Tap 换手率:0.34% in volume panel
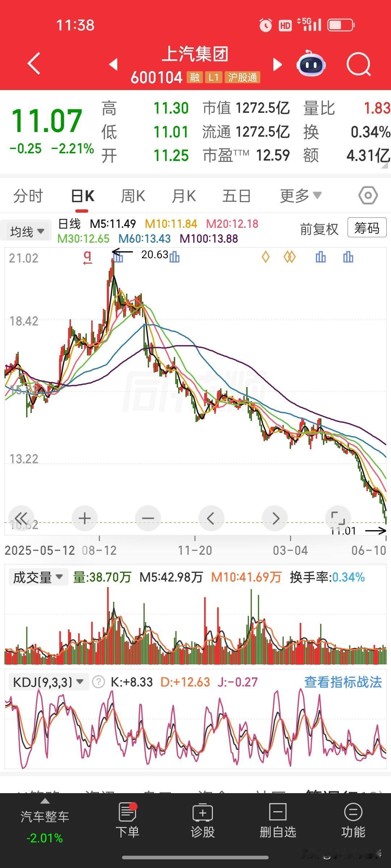Screen dimensions: 391x868 pyautogui.click(x=327, y=577)
